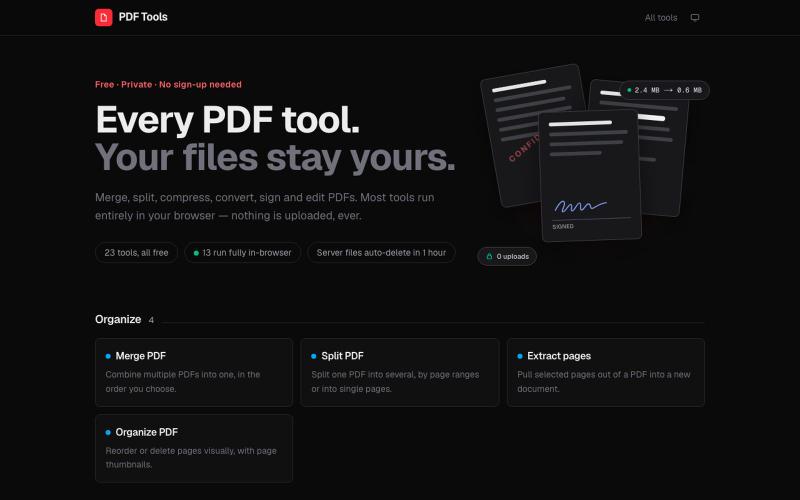Click 'Pull selected pages out of a PDF' description
The height and width of the screenshot is (500, 800).
(x=604, y=382)
